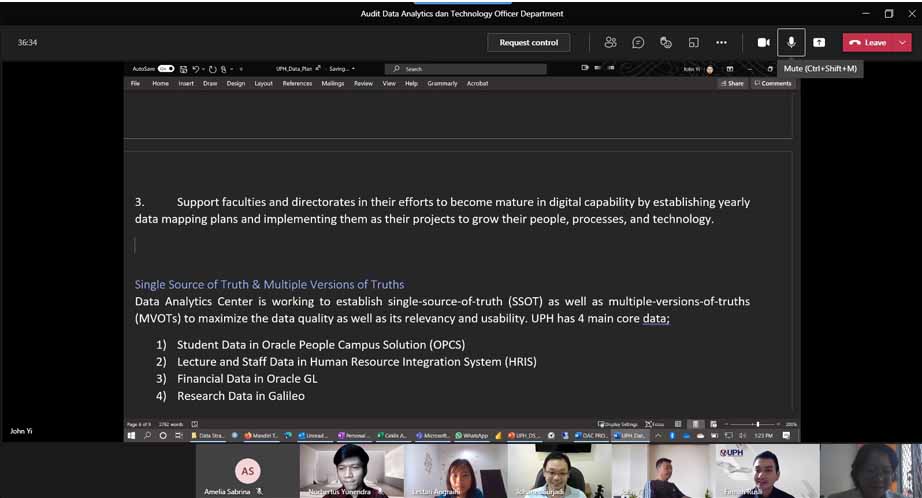Open the reactions icon in the toolbar
The height and width of the screenshot is (498, 922).
click(666, 42)
